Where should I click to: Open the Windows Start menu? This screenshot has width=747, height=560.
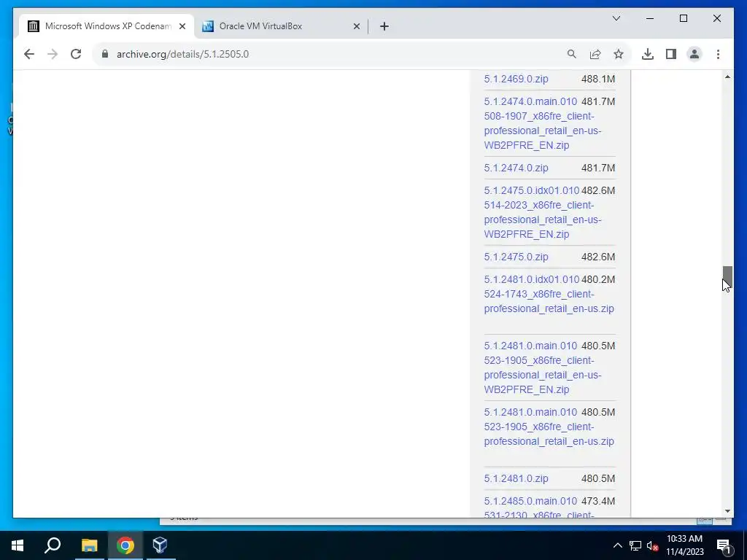coord(18,545)
